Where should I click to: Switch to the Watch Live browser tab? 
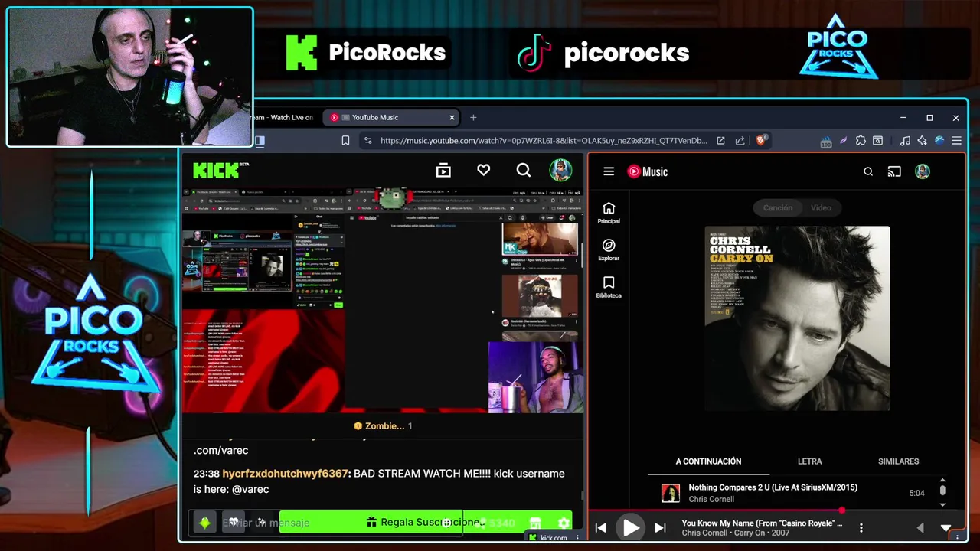click(283, 117)
